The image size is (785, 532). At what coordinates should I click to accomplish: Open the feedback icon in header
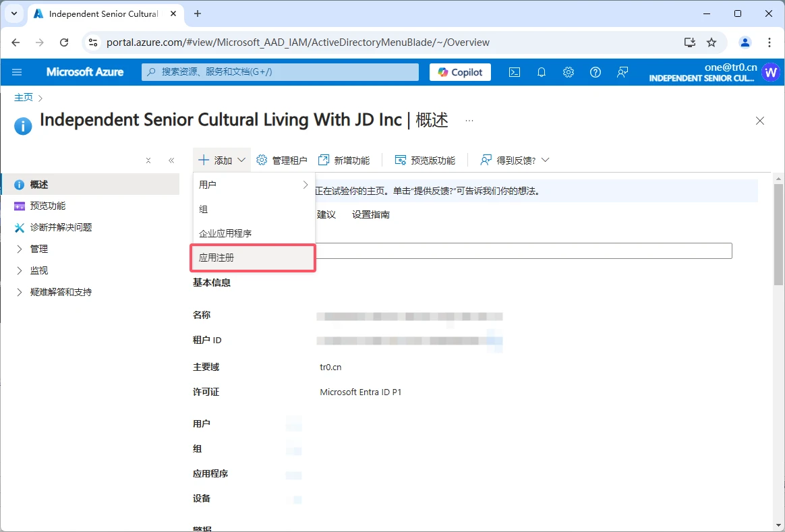click(x=622, y=72)
